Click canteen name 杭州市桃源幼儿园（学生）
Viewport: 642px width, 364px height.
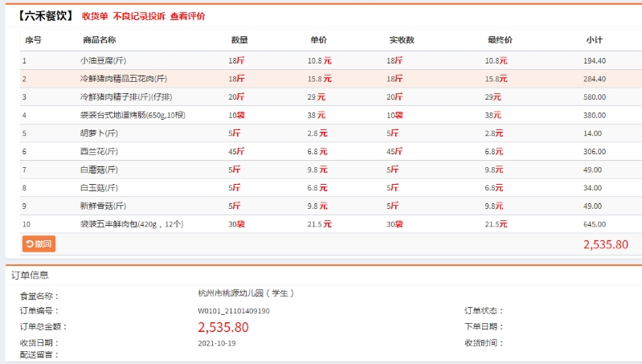tap(246, 293)
